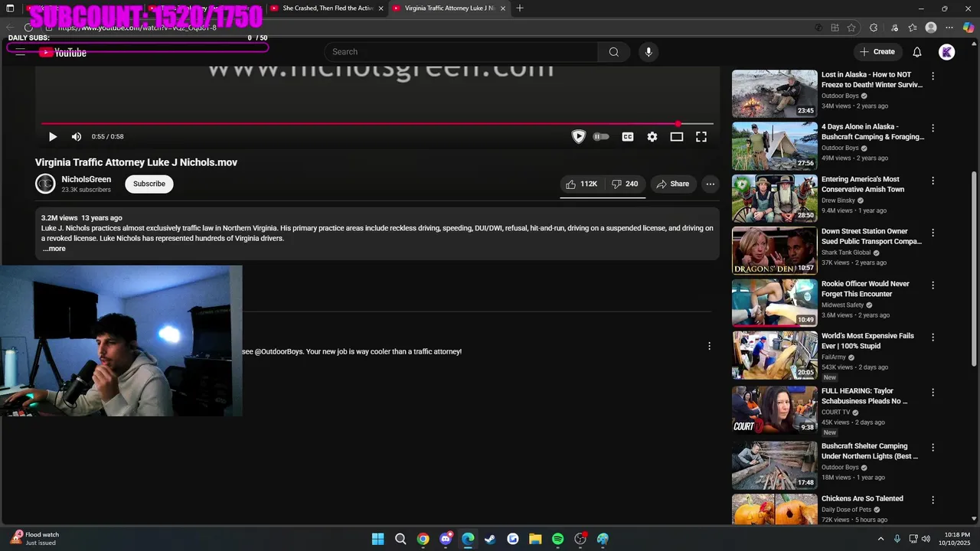Viewport: 980px width, 551px height.
Task: Close the Virginia Traffic Attorney tab
Action: coord(503,8)
